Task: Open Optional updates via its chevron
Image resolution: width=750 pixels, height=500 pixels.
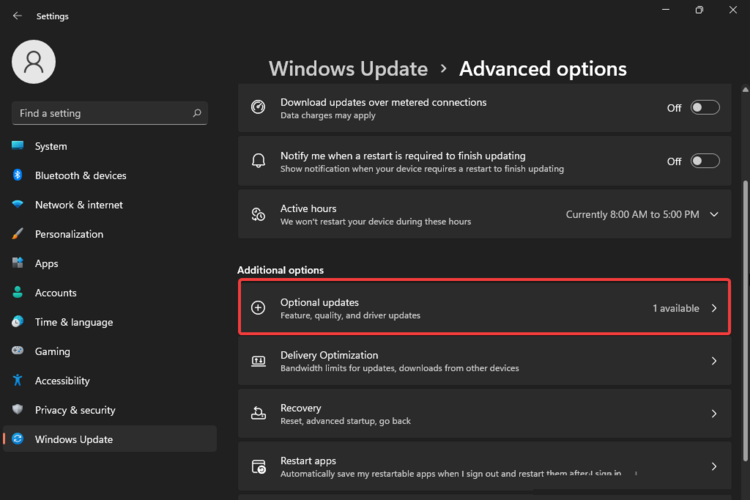Action: (x=714, y=308)
